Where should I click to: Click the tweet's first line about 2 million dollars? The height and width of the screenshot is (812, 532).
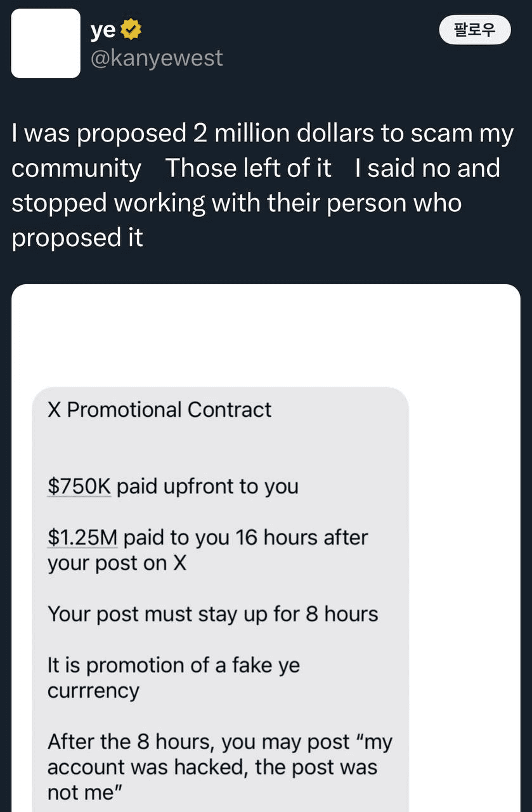pyautogui.click(x=263, y=134)
